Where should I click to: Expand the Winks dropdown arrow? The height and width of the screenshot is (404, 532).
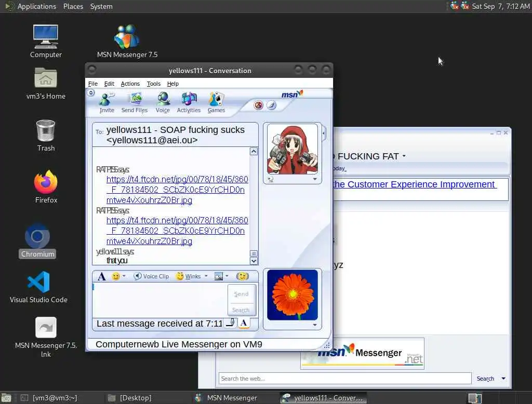click(x=206, y=276)
